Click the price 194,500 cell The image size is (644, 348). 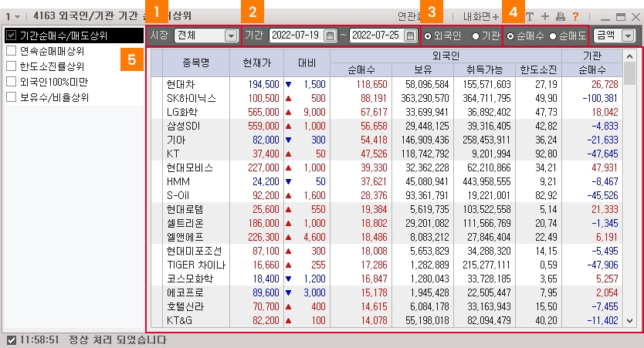click(263, 85)
